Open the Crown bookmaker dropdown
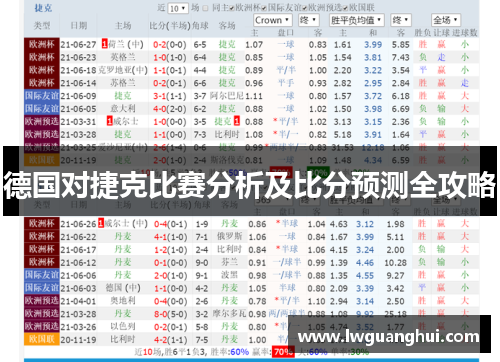 pyautogui.click(x=273, y=20)
